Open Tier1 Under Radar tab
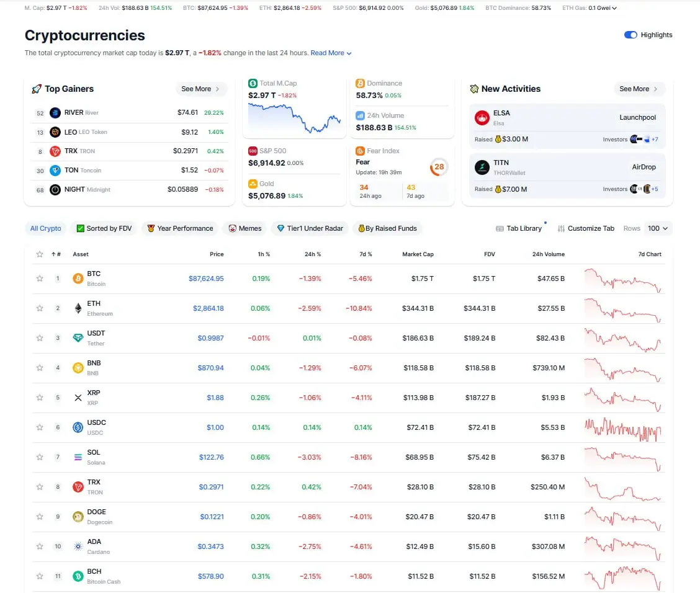Screen dimensions: 700x593 (x=310, y=228)
